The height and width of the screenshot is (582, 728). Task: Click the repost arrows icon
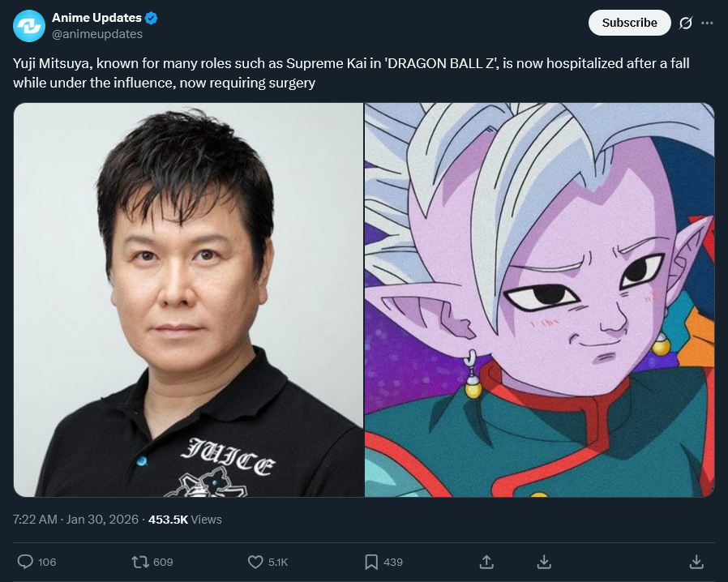(139, 562)
